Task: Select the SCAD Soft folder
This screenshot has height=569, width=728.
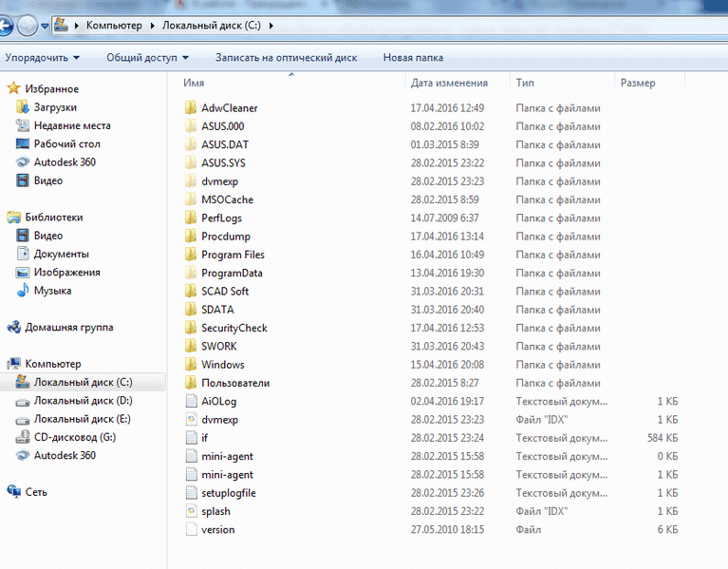Action: click(225, 292)
